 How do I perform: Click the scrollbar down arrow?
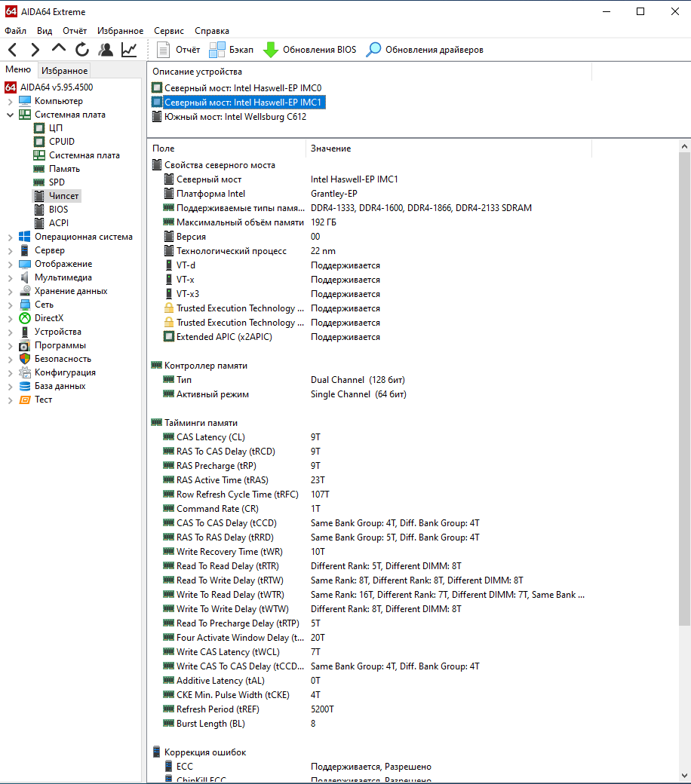(x=684, y=776)
